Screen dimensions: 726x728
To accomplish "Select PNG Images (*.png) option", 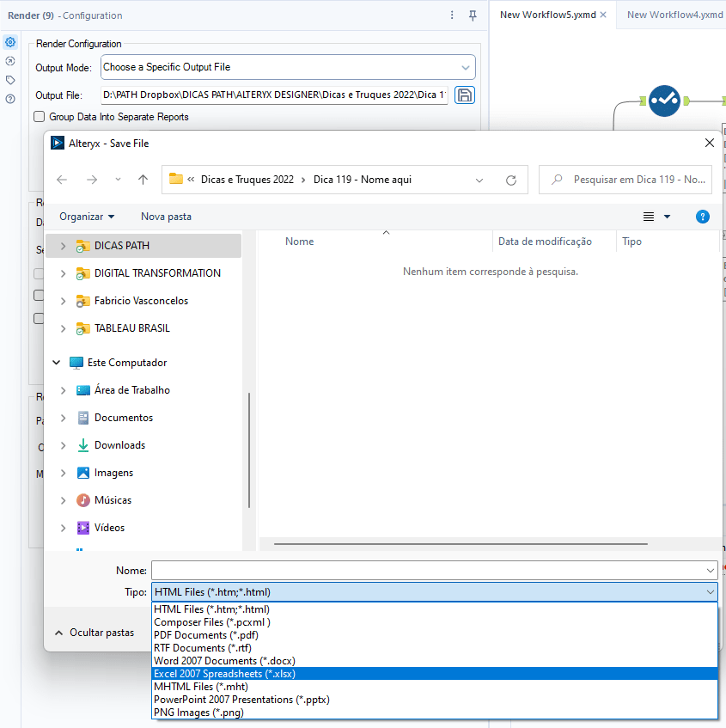I will [435, 713].
